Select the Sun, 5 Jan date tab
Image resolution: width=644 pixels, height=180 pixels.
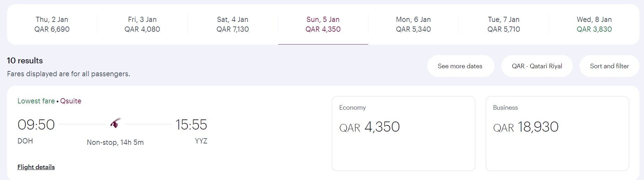point(323,24)
